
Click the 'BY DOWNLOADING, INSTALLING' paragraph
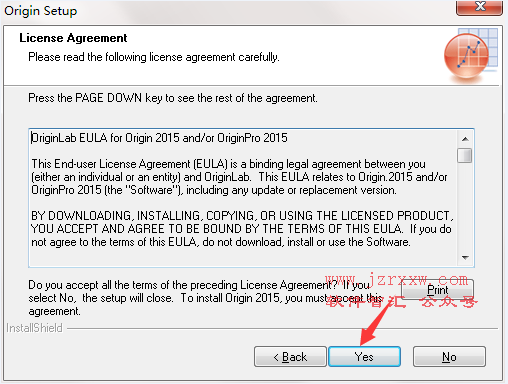click(x=242, y=229)
